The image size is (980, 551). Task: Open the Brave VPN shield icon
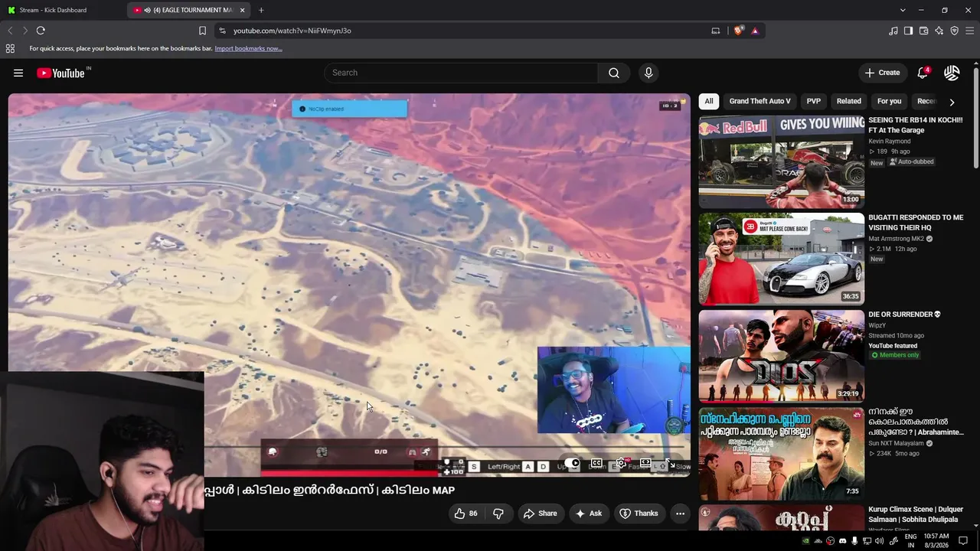pos(954,31)
